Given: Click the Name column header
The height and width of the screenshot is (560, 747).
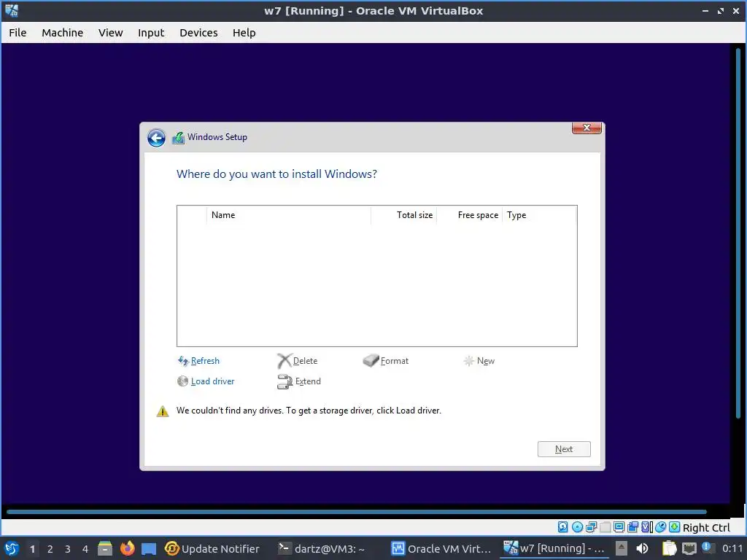Looking at the screenshot, I should point(289,215).
